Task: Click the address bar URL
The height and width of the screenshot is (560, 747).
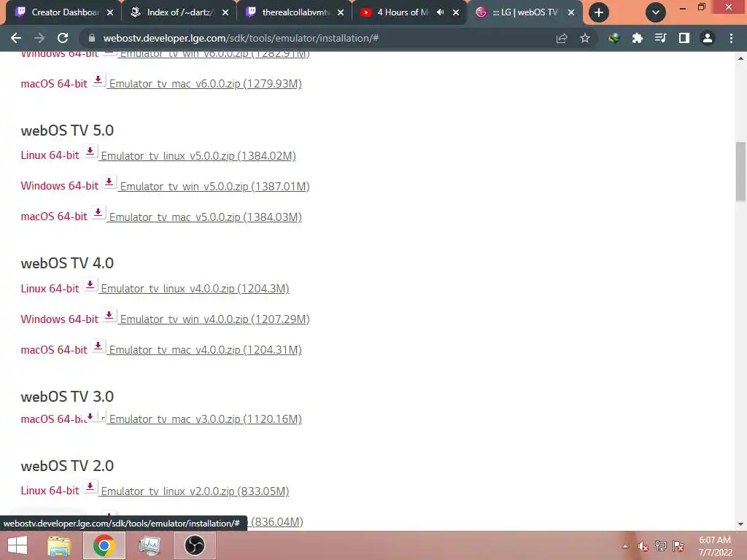Action: [241, 38]
